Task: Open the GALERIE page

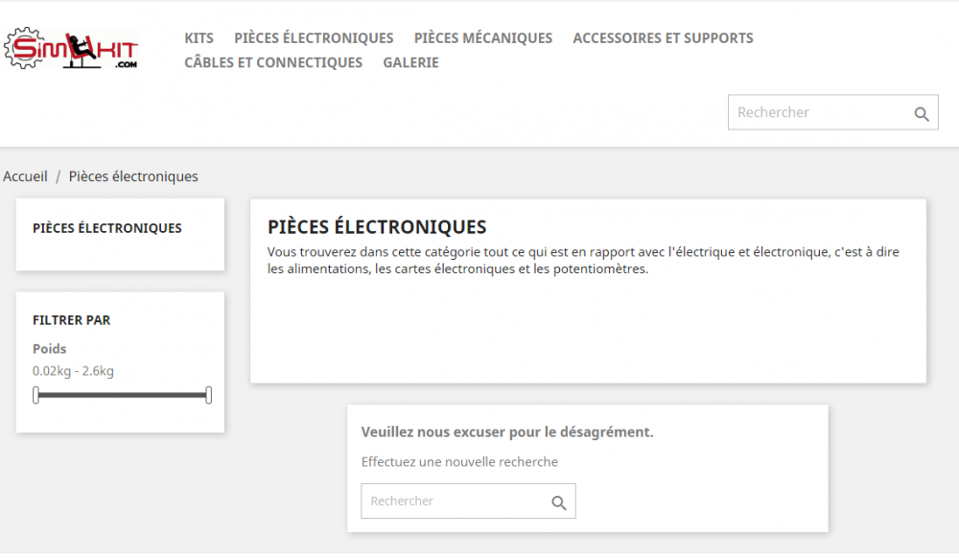Action: coord(410,62)
